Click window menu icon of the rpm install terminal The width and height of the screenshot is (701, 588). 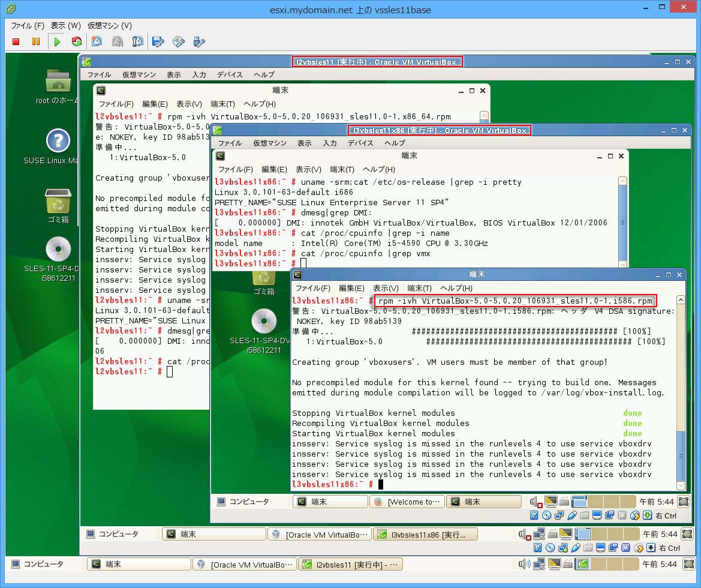pos(298,274)
